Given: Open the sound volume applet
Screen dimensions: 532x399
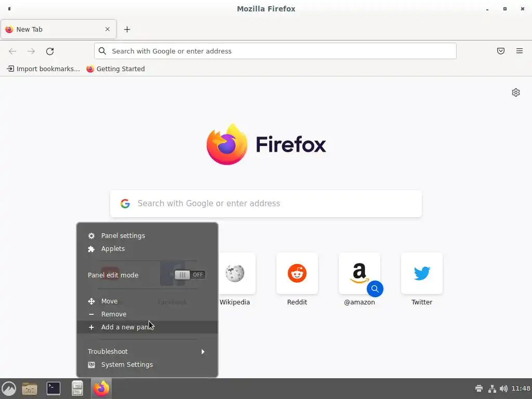Looking at the screenshot, I should [503, 389].
